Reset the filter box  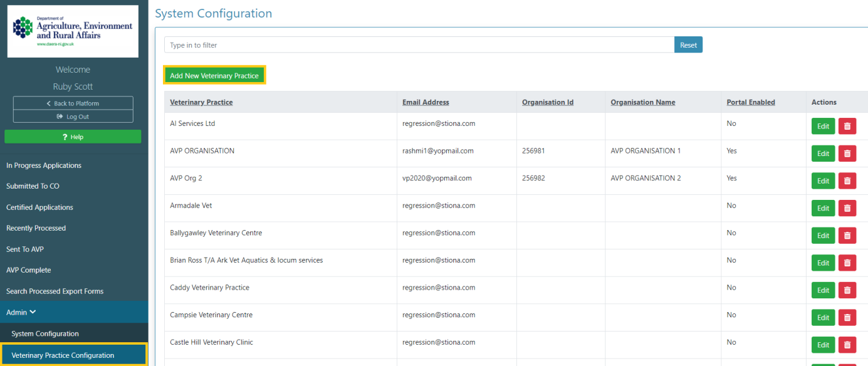[x=688, y=45]
